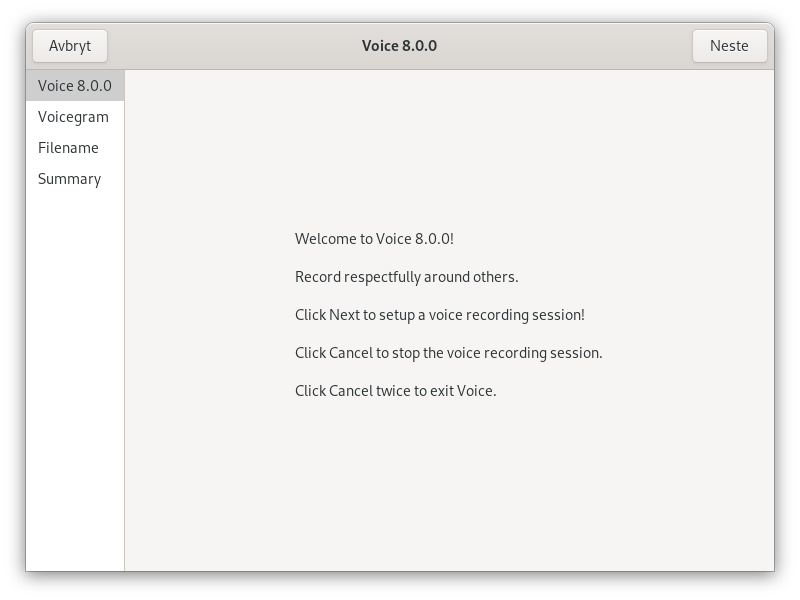Click the header bar between title and Neste

click(x=564, y=46)
